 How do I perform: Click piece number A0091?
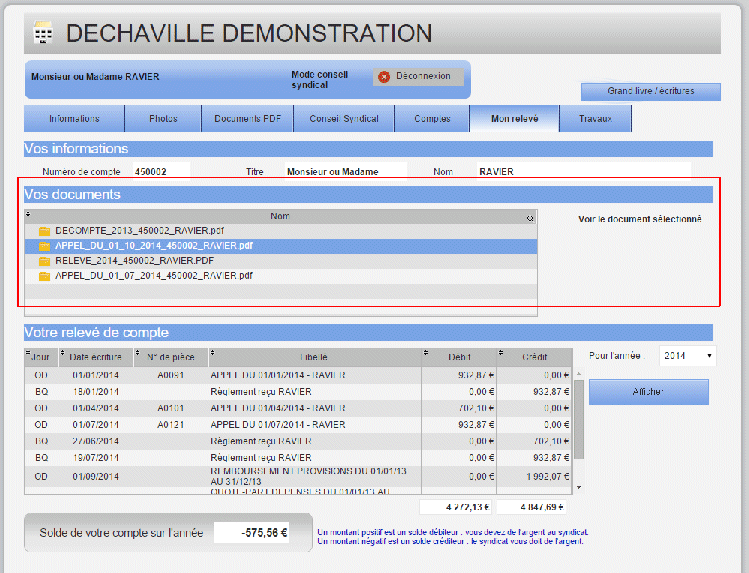[x=171, y=375]
